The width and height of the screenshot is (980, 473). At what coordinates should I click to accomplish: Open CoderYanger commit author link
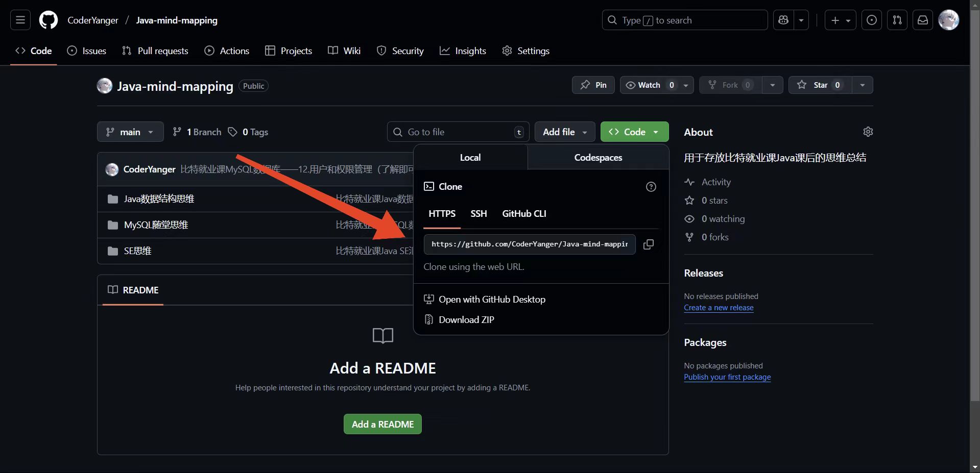(149, 169)
